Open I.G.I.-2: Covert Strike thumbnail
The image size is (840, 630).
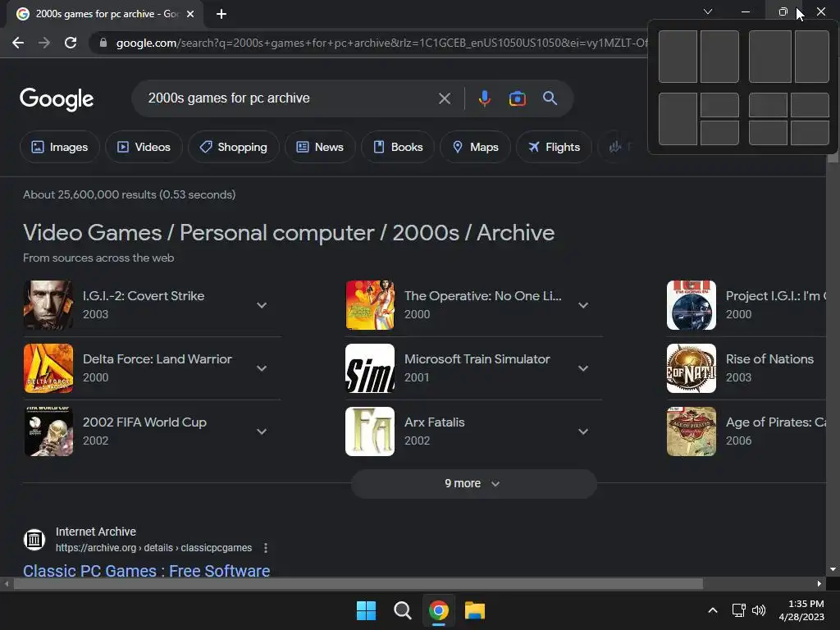pyautogui.click(x=48, y=305)
